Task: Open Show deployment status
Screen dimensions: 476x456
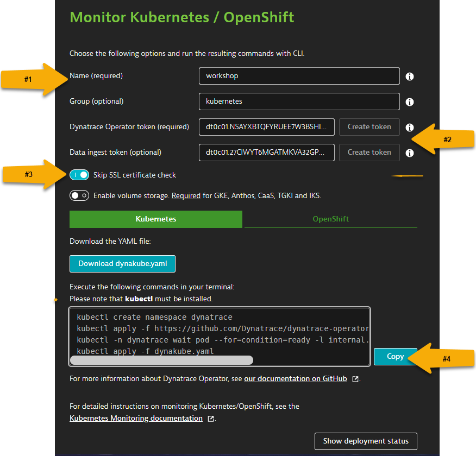Action: pyautogui.click(x=365, y=441)
